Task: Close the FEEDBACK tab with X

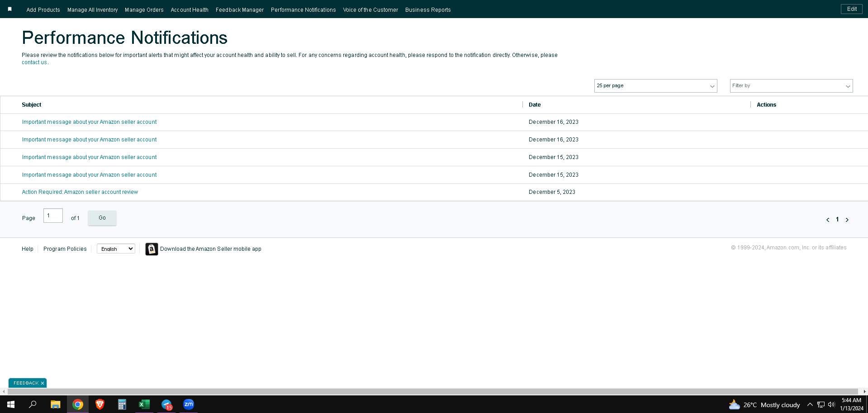Action: 43,383
